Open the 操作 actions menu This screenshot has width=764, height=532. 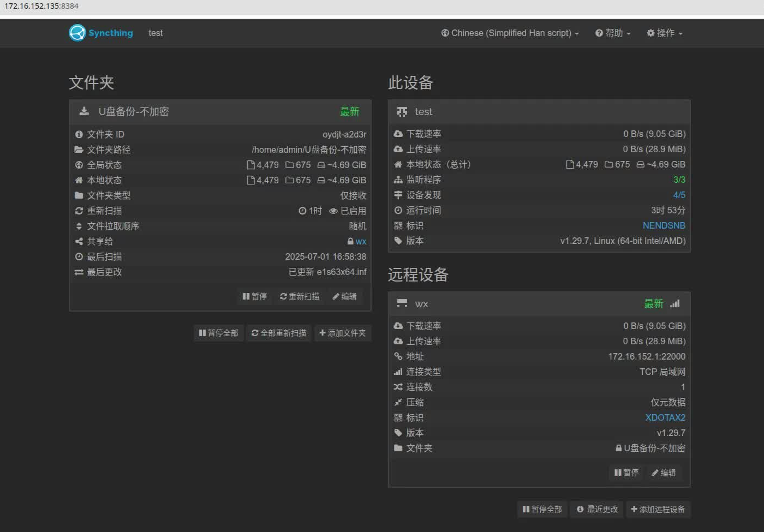click(x=664, y=33)
